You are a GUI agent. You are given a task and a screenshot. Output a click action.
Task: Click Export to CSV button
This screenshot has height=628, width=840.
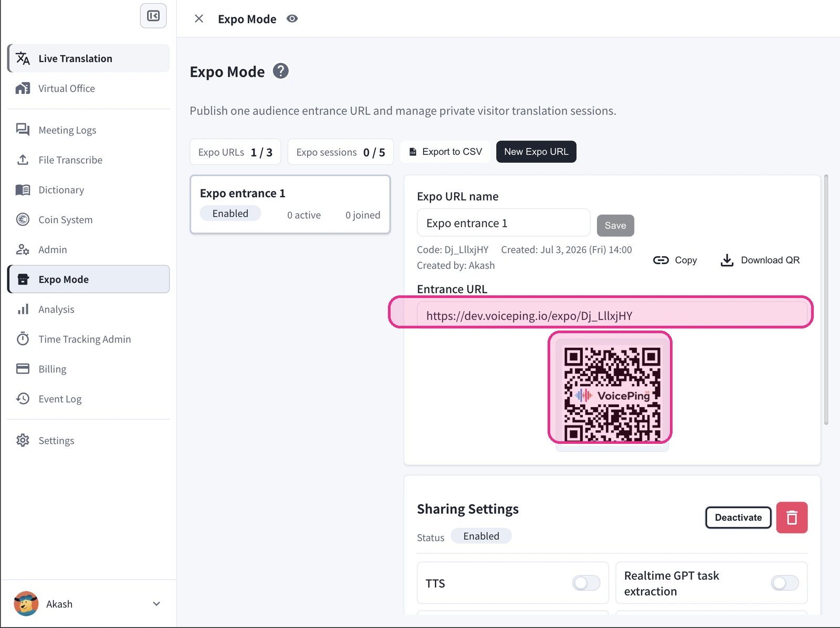pyautogui.click(x=445, y=152)
